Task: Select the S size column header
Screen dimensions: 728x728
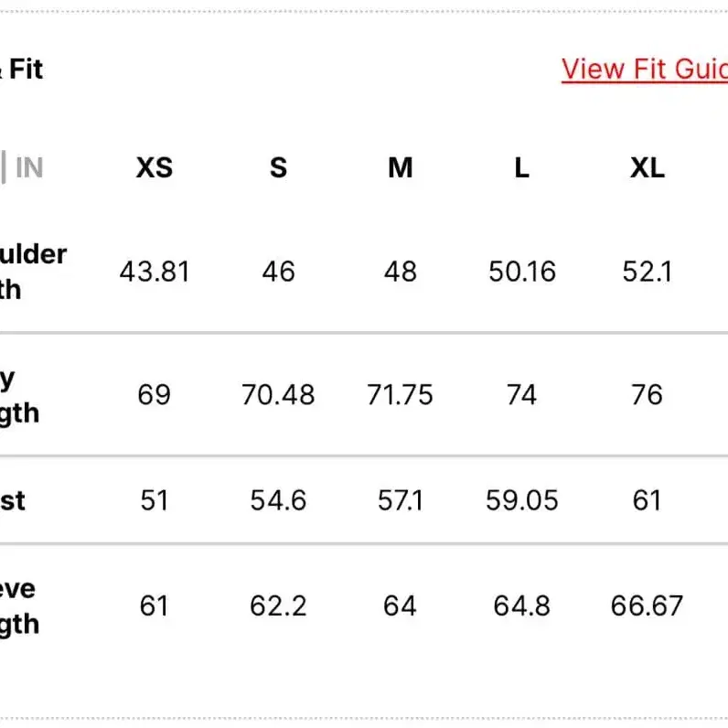Action: [278, 167]
